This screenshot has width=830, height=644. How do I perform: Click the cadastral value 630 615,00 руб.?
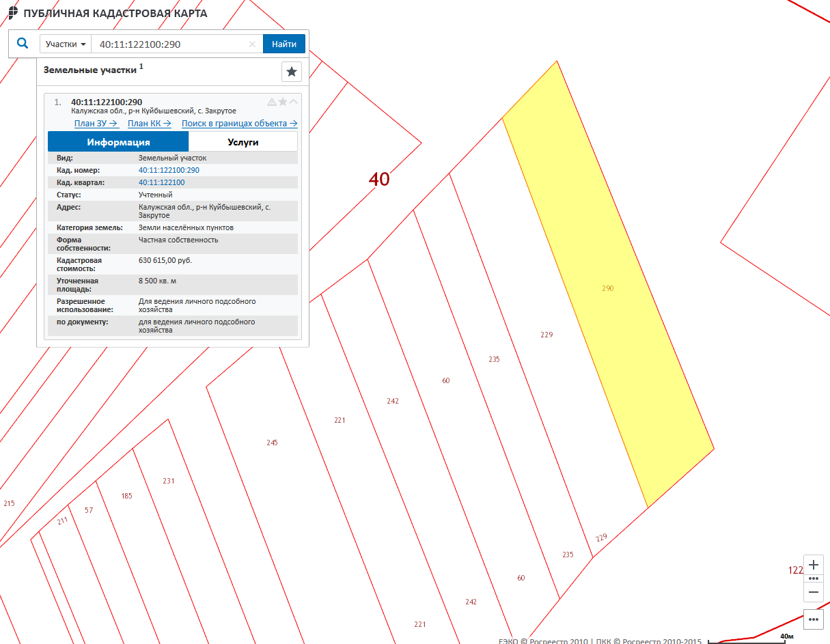tap(165, 260)
